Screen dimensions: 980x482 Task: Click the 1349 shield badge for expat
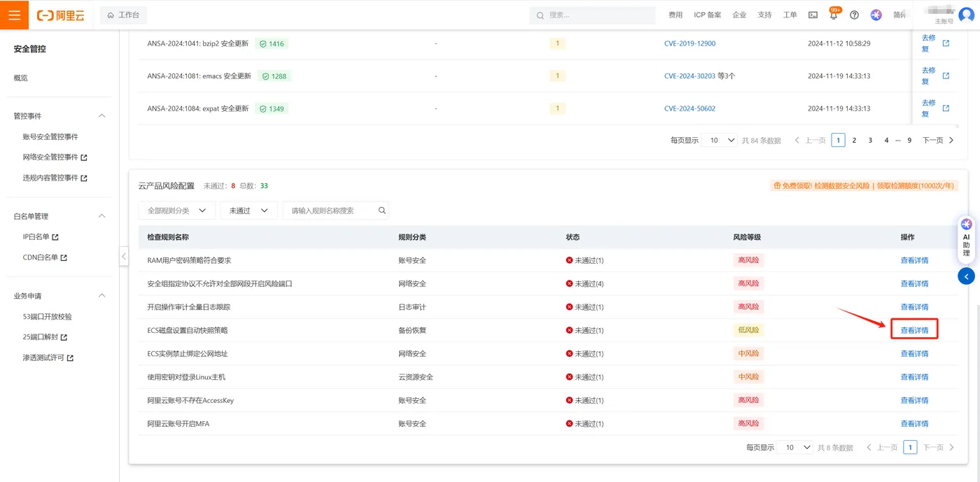272,108
